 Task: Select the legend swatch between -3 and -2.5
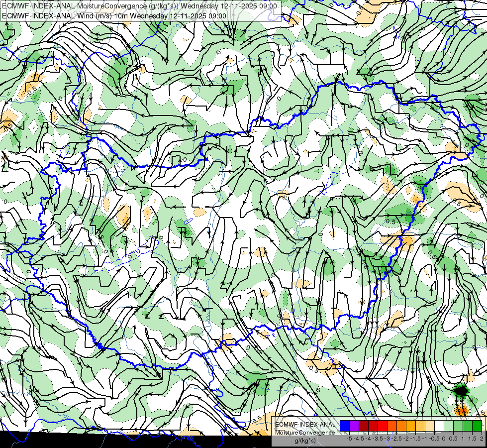pos(392,426)
